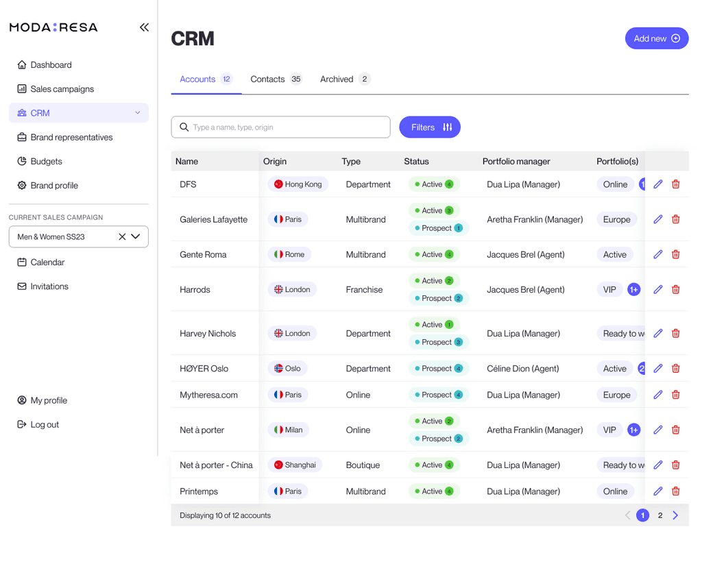Focus the name, type, origin search field
This screenshot has height=588, width=702.
[x=280, y=127]
